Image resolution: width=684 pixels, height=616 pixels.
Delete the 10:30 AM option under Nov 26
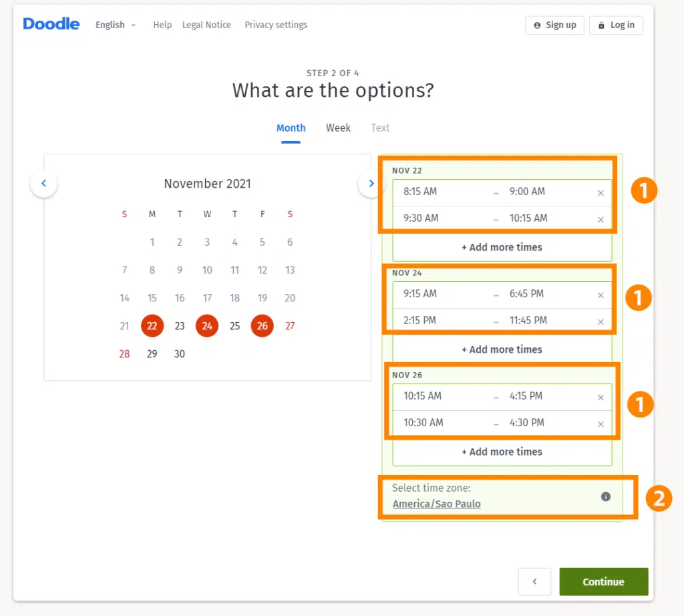click(600, 422)
